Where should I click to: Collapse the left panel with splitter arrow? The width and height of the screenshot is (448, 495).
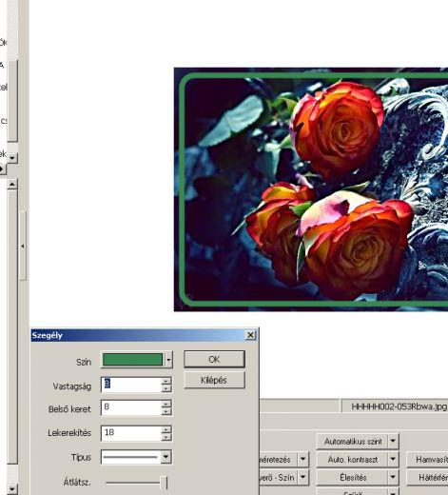(23, 246)
